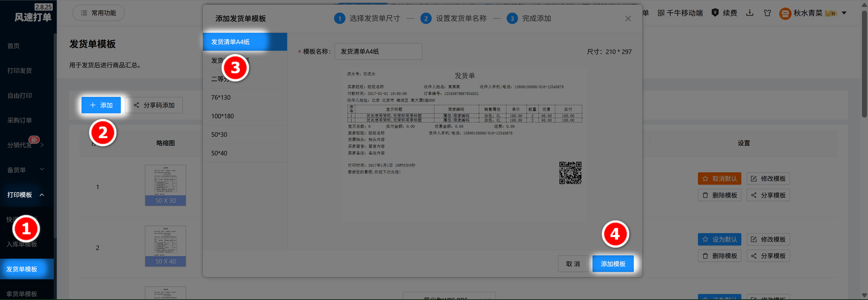
Task: Click the 添加模板 button in dialog
Action: 613,264
